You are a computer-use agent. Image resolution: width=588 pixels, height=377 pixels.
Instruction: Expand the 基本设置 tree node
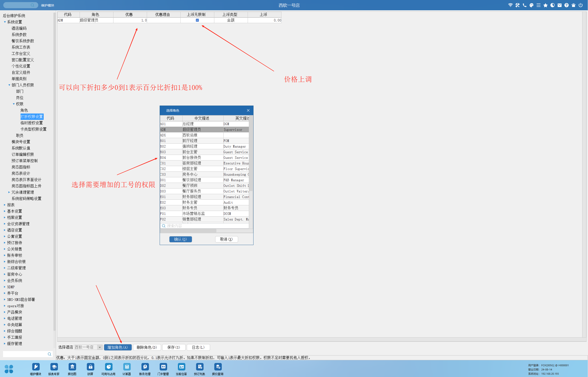coord(5,211)
